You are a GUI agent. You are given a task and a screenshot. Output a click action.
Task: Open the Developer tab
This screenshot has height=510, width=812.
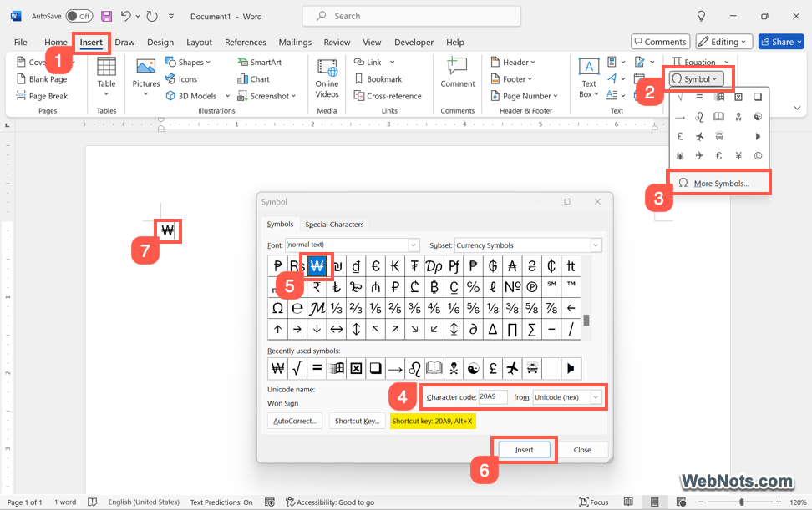click(414, 42)
